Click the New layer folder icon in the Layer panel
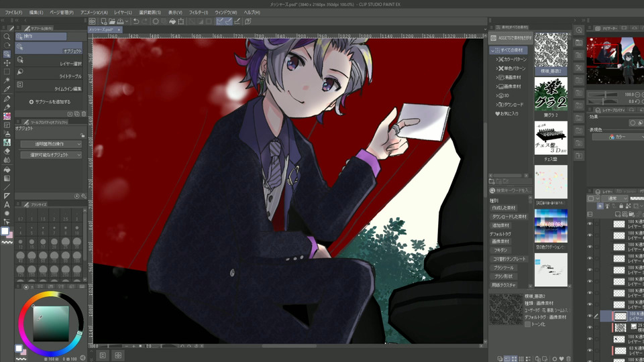This screenshot has width=644, height=362. point(631,215)
